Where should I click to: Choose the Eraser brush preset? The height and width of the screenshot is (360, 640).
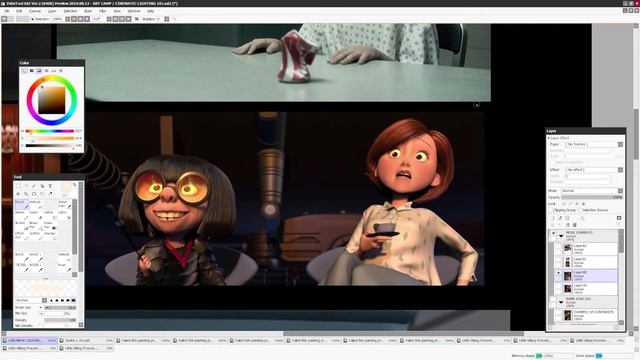point(36,215)
